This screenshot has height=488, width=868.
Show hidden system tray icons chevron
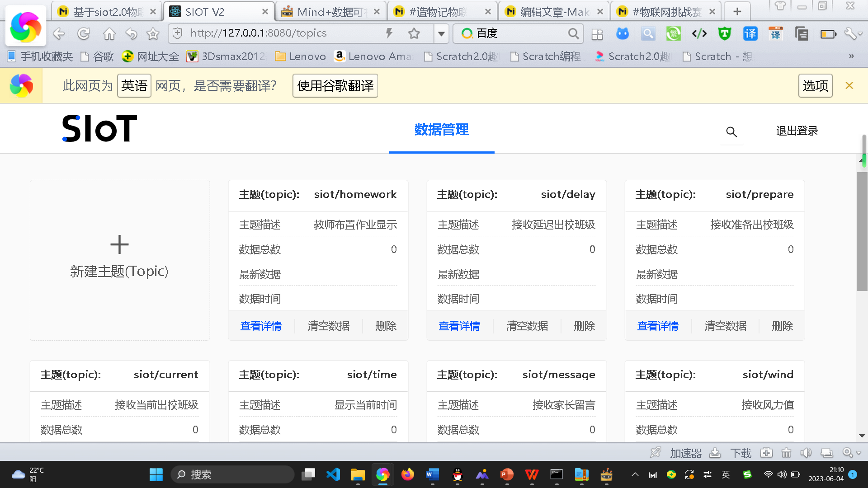point(635,474)
